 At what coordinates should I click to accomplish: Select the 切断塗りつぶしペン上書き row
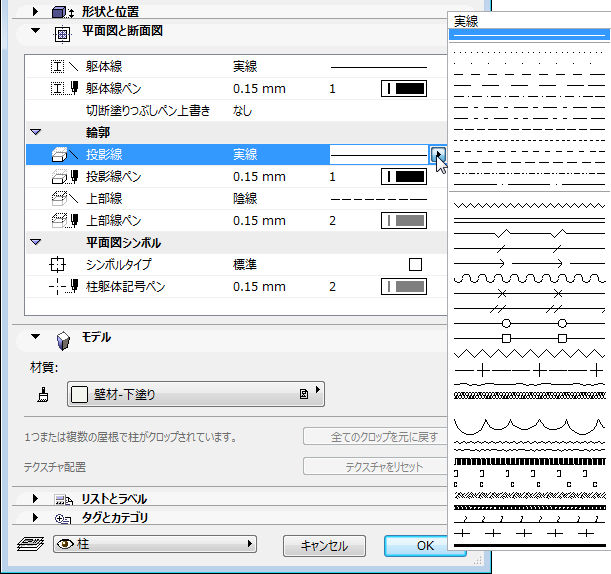pyautogui.click(x=236, y=111)
